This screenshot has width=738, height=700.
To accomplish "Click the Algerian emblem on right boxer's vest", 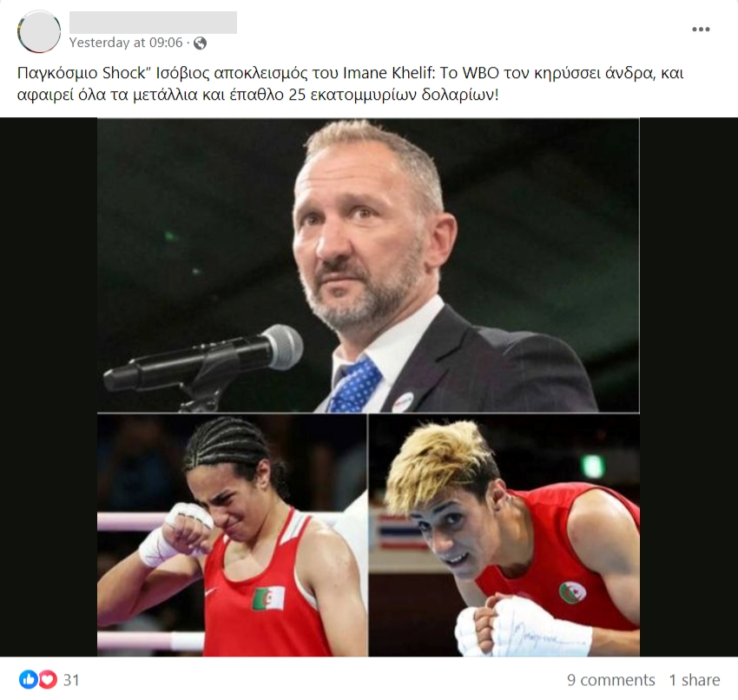I will (573, 591).
